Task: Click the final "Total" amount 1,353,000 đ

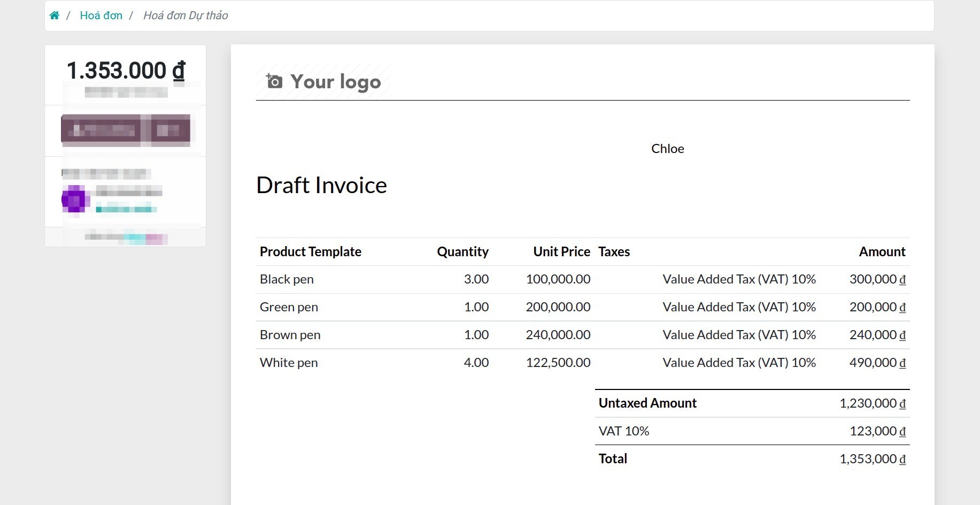Action: tap(871, 458)
